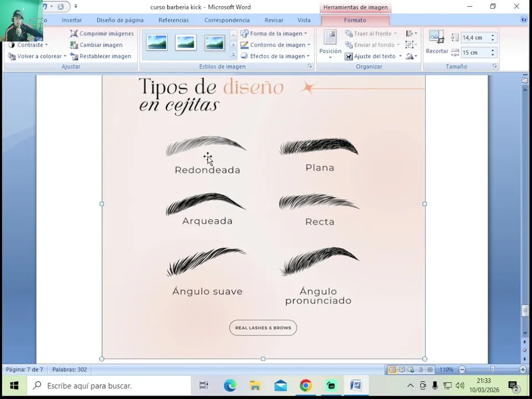Click the 110% zoom level button
This screenshot has height=399, width=532.
coord(446,370)
